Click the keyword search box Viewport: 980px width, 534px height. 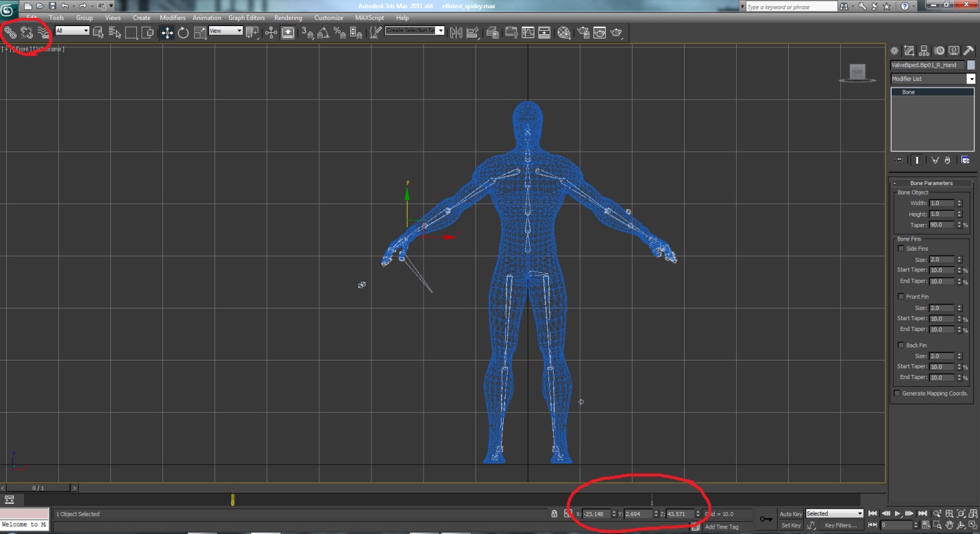(x=792, y=7)
